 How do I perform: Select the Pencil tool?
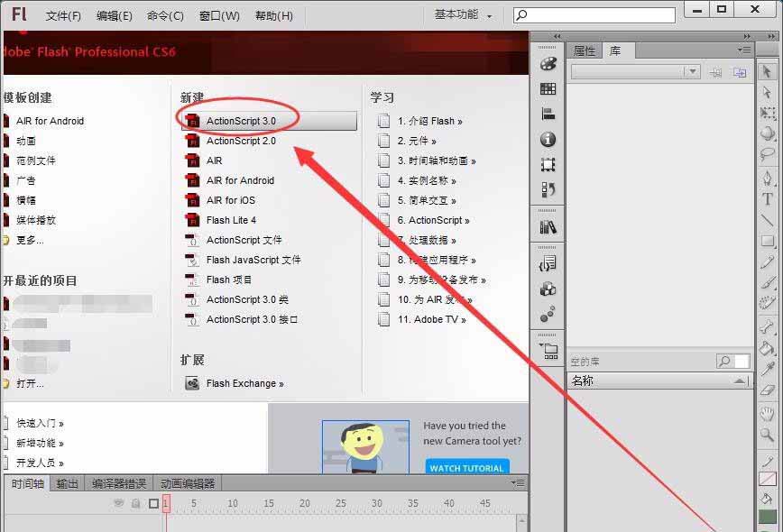[767, 262]
